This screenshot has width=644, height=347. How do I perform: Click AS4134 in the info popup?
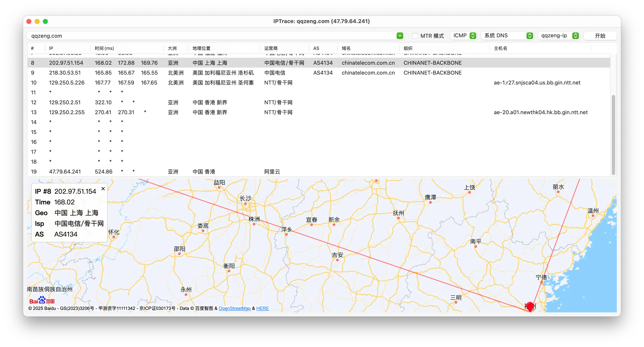[66, 234]
